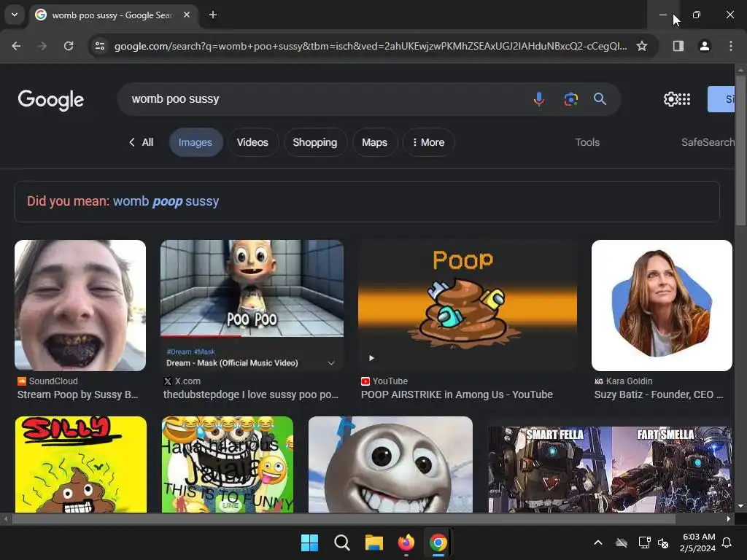Viewport: 747px width, 560px height.
Task: Focus the Google search input field
Action: [324, 99]
